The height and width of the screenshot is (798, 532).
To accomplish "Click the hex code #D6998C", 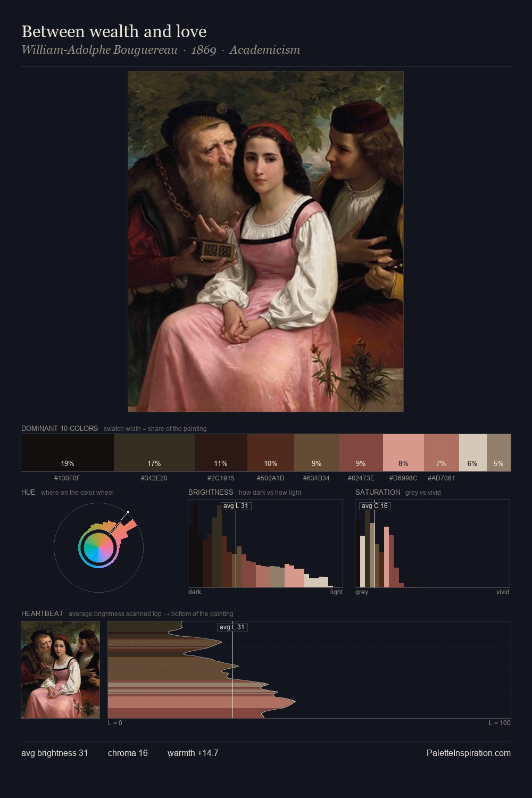I will [403, 478].
